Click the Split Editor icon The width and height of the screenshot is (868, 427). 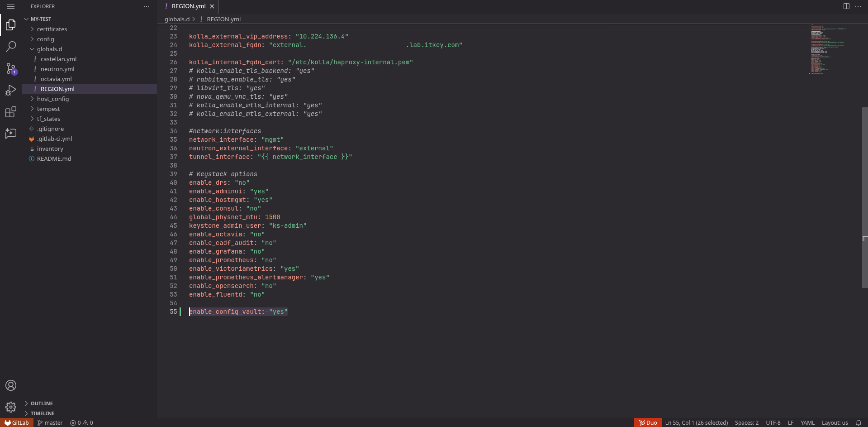846,6
